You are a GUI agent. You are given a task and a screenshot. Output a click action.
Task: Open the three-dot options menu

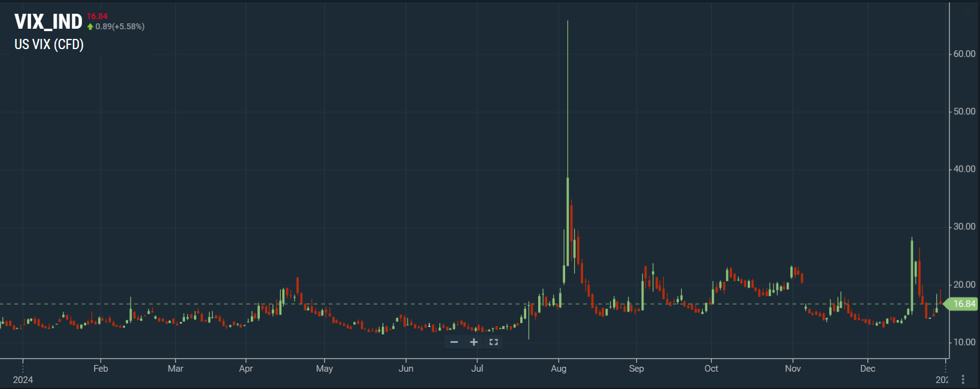point(963,379)
